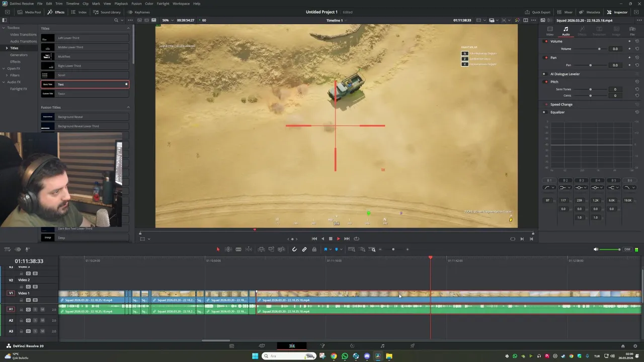Activate the Trim Edit Mode tool
Viewport: 644px width, 362px height.
pos(228,249)
